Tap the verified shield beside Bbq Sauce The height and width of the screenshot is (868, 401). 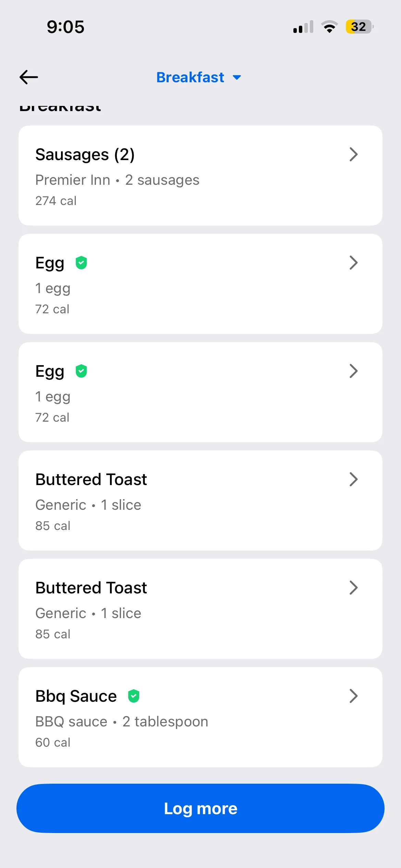click(x=134, y=696)
